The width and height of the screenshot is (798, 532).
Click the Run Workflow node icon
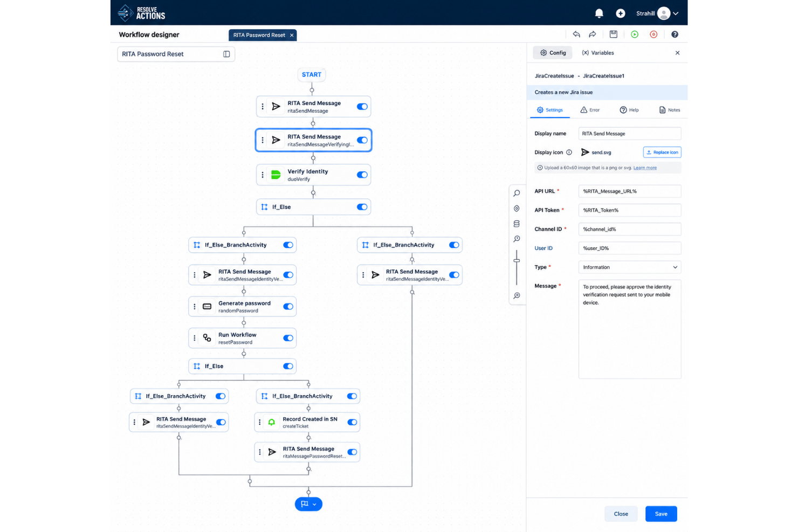pos(207,338)
